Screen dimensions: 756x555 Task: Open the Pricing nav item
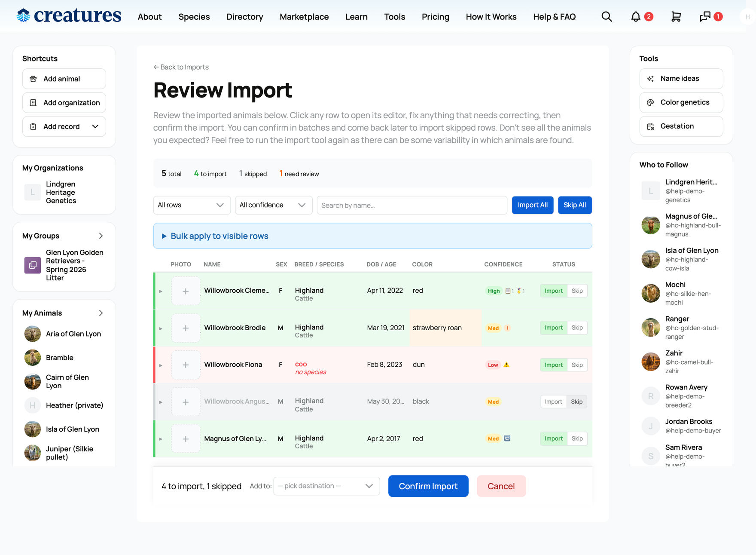435,17
